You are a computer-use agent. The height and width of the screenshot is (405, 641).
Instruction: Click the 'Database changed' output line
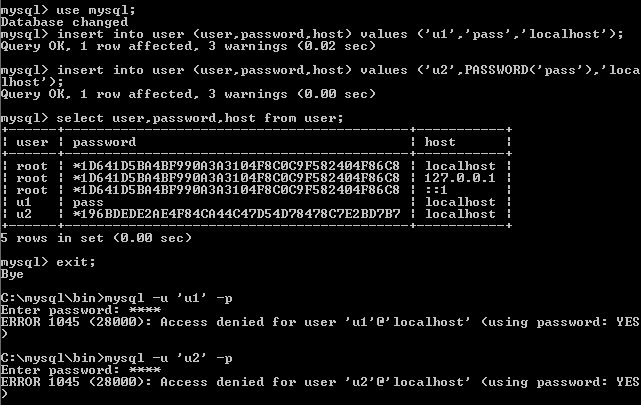[x=64, y=22]
